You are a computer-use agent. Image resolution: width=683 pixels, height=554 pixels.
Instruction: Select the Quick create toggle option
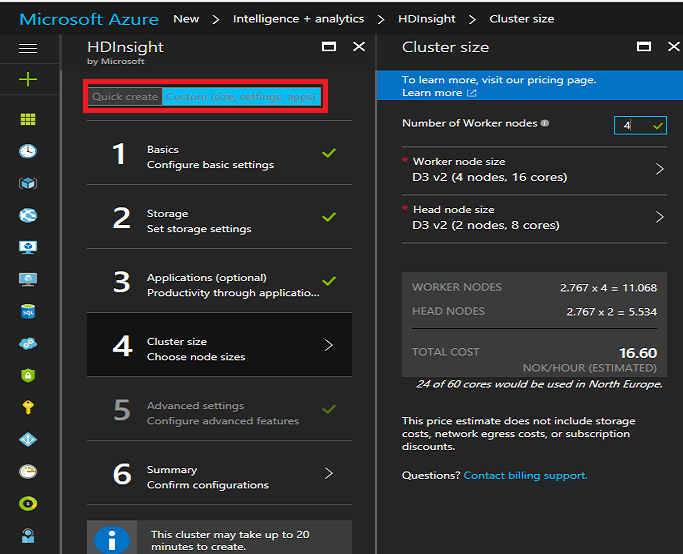pyautogui.click(x=125, y=97)
